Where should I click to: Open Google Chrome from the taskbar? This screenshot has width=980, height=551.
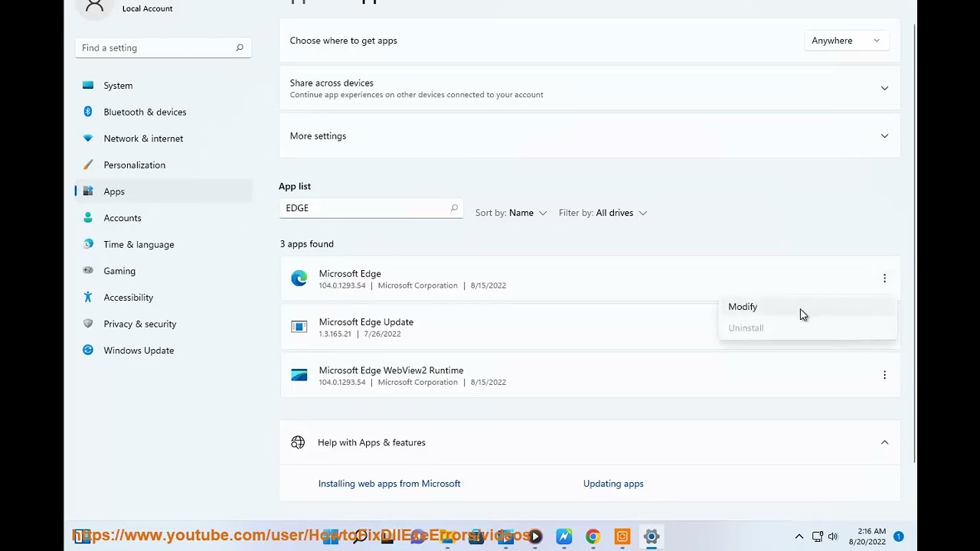[593, 536]
